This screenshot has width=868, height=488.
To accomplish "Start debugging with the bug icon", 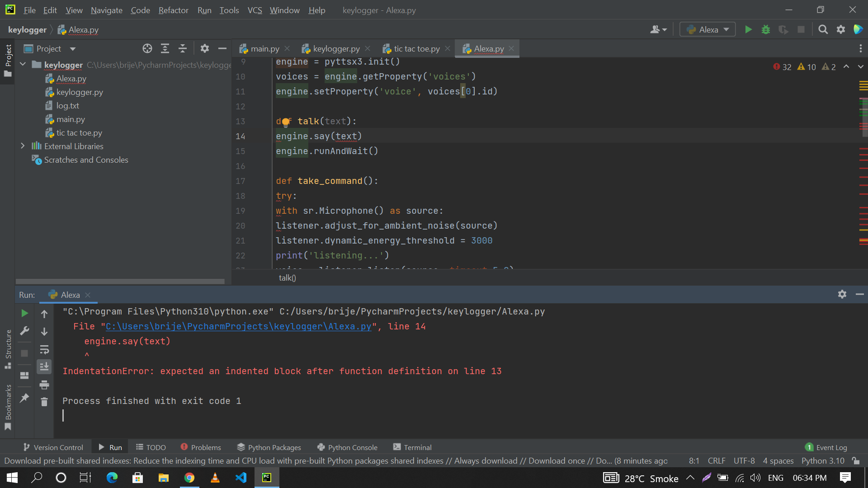I will point(766,29).
